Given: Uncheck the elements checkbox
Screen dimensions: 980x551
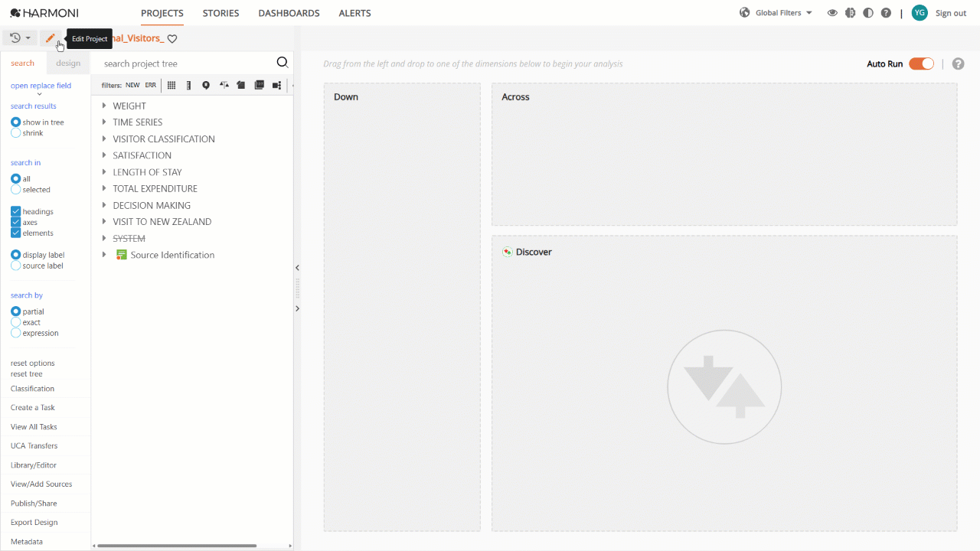Looking at the screenshot, I should (x=15, y=233).
